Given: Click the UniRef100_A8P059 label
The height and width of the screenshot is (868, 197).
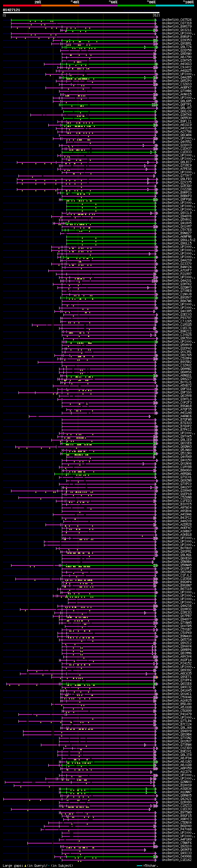Looking at the screenshot, I should point(177,769).
